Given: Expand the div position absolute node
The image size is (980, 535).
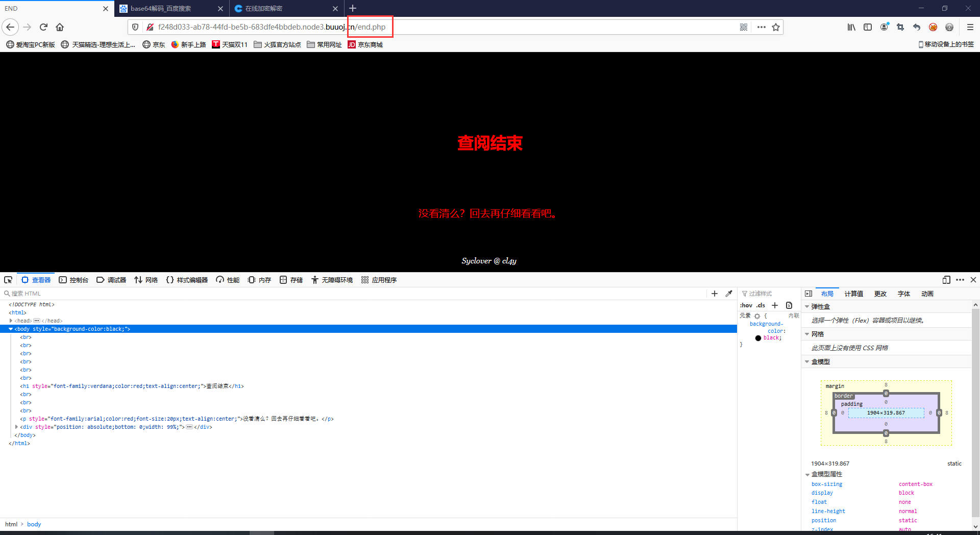Looking at the screenshot, I should pos(16,427).
